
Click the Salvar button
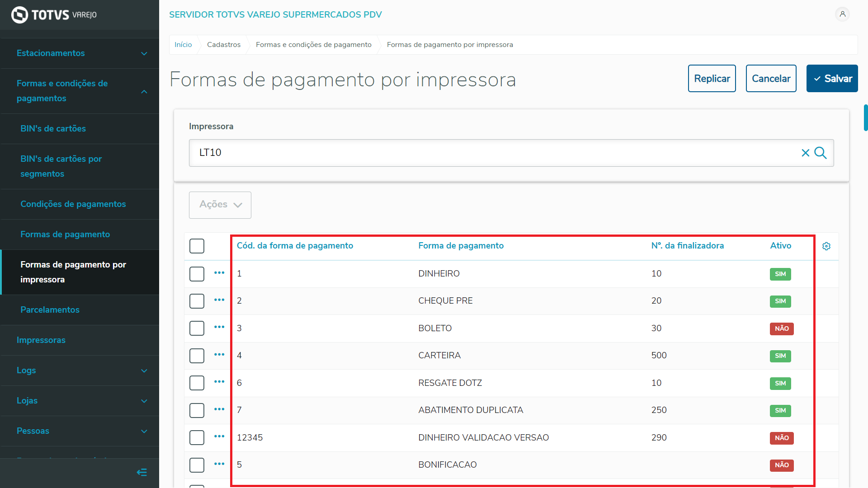tap(832, 79)
